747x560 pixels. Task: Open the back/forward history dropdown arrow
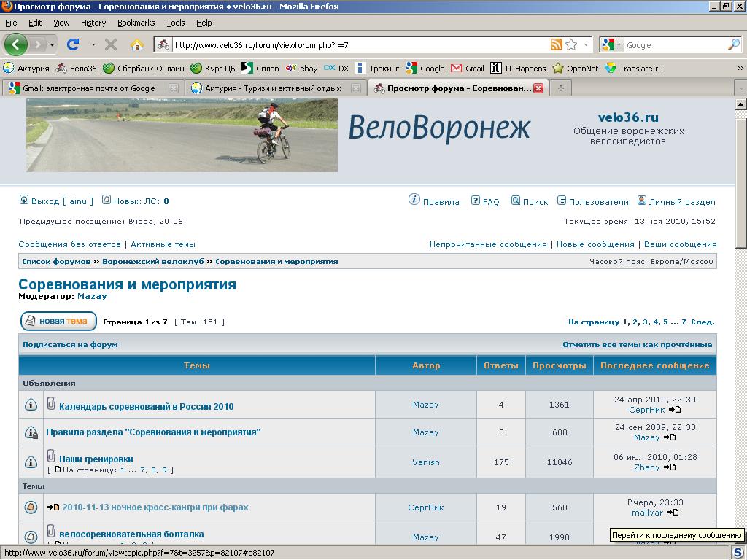(52, 45)
